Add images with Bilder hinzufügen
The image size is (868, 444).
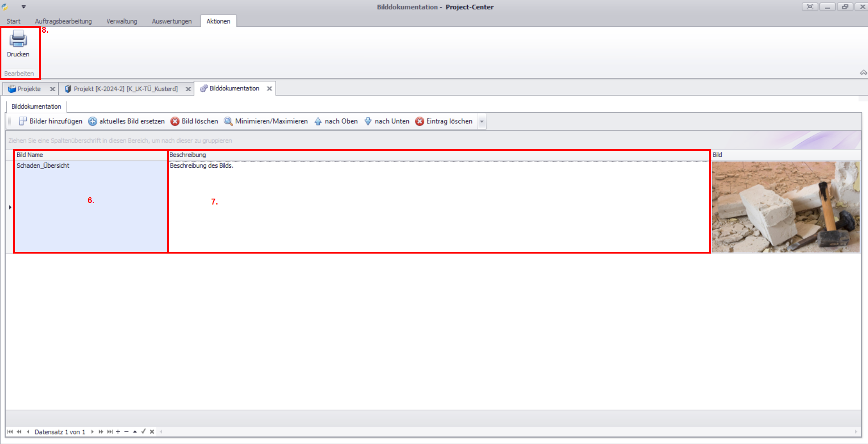50,121
